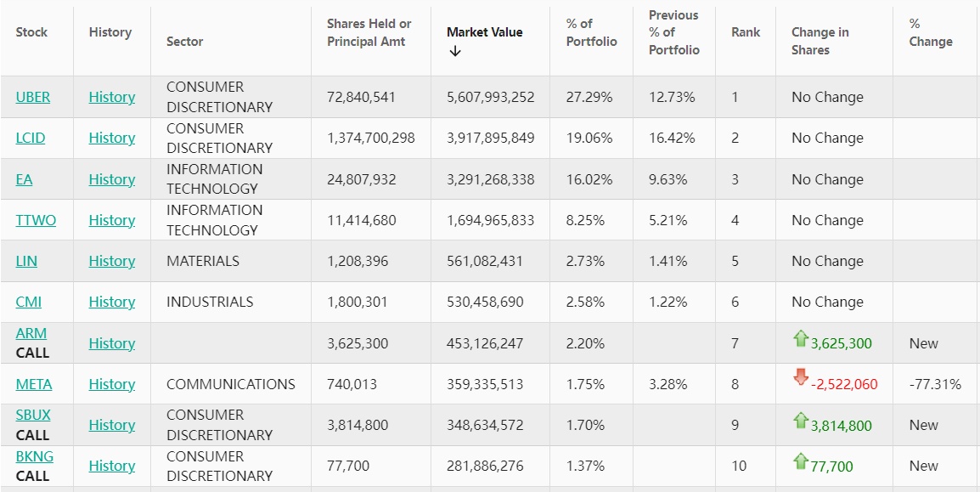Click green up arrow in SBUX row
This screenshot has width=980, height=492.
[x=800, y=421]
